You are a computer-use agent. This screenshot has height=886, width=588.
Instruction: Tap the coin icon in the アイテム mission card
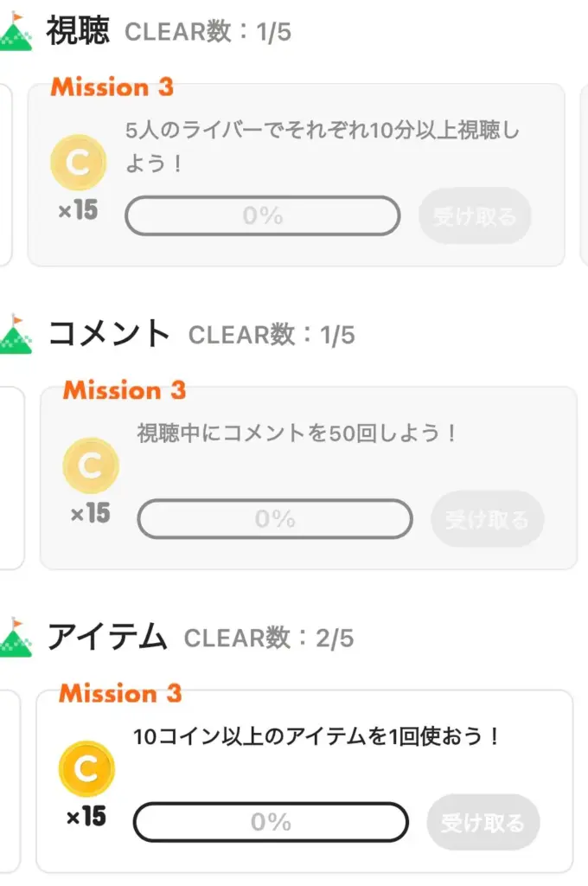click(x=86, y=768)
